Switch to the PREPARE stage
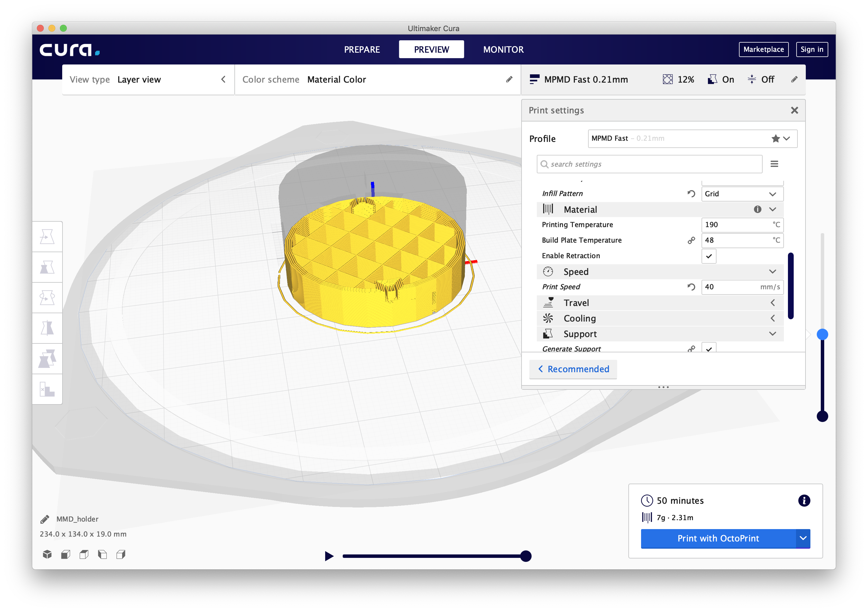Screen dimensions: 868x612 (362, 50)
